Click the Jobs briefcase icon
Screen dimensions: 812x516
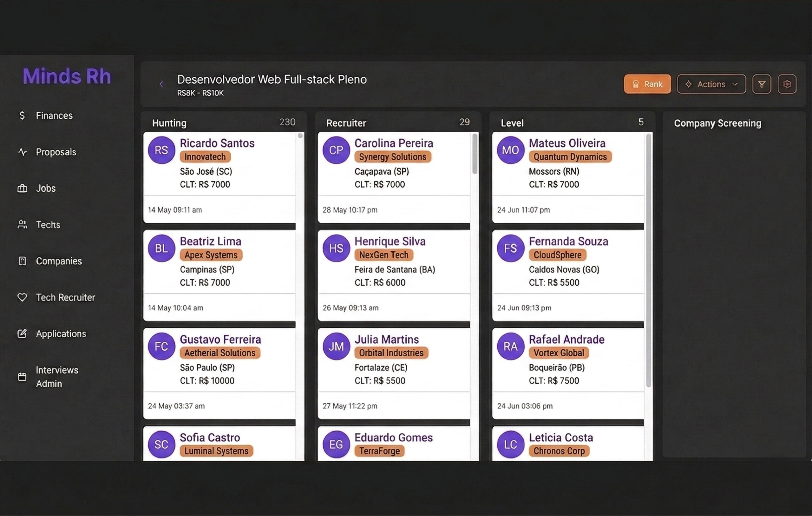(22, 188)
